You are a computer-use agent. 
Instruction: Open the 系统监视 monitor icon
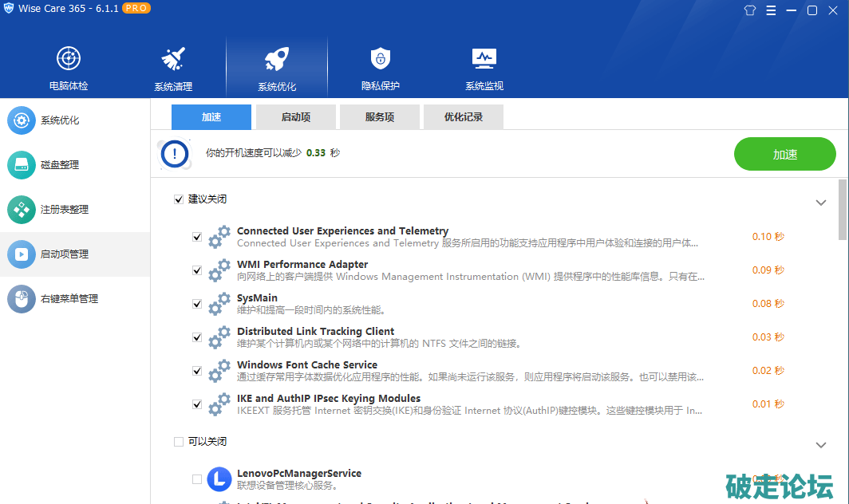(x=484, y=59)
